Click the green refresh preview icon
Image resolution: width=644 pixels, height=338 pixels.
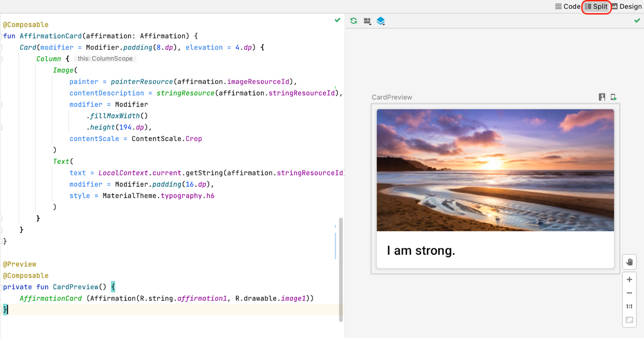[354, 21]
